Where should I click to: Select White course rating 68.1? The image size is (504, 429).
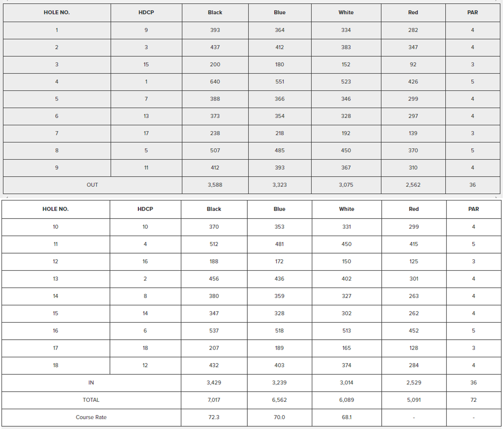(x=346, y=417)
